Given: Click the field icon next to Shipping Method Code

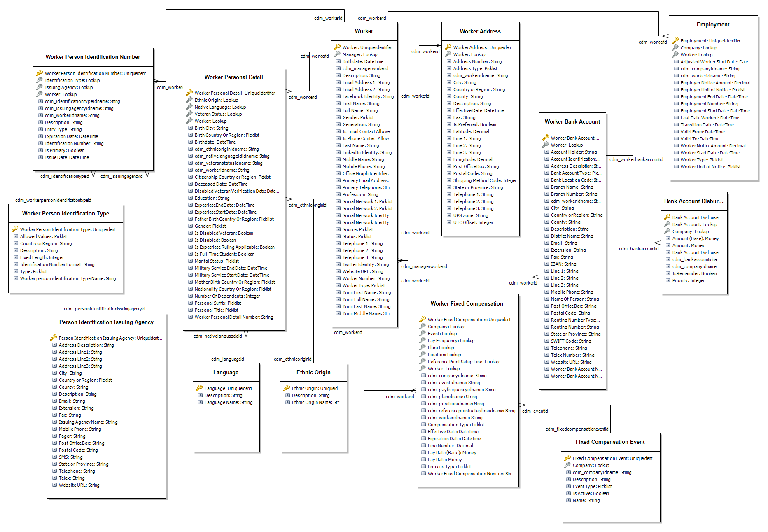Looking at the screenshot, I should [449, 180].
